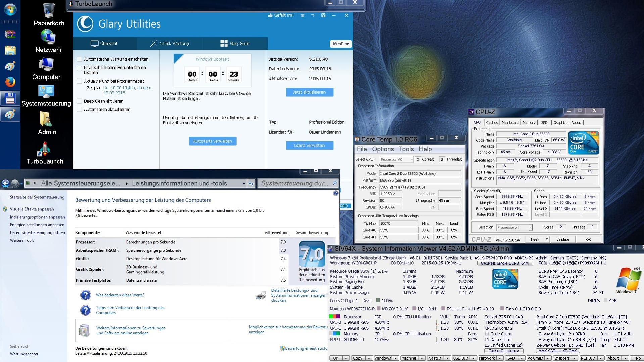Open Visuelle Effekte anpassen link
The image size is (644, 362).
[32, 209]
